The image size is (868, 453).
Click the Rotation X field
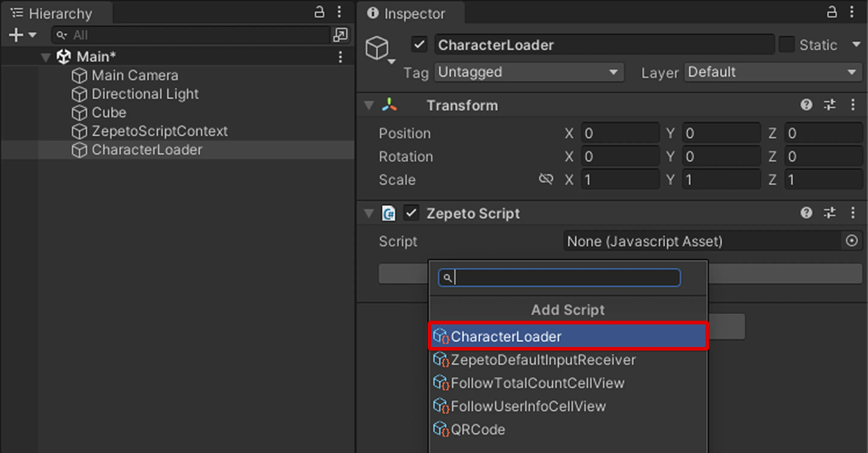tap(620, 156)
